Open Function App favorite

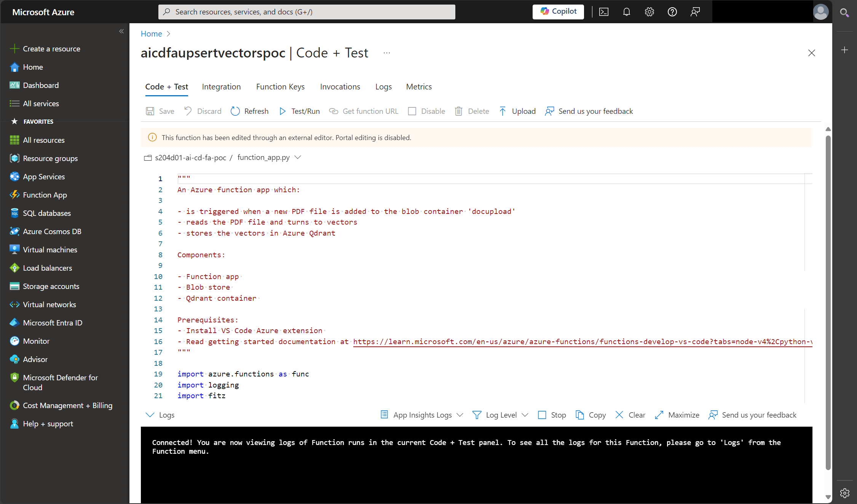(x=45, y=195)
